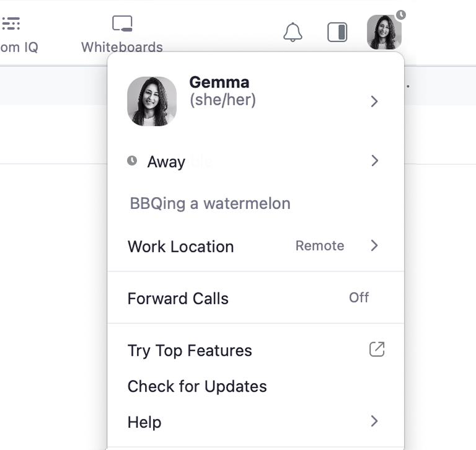Open Gemma (she/her) profile details
Image resolution: width=476 pixels, height=450 pixels.
(x=255, y=101)
